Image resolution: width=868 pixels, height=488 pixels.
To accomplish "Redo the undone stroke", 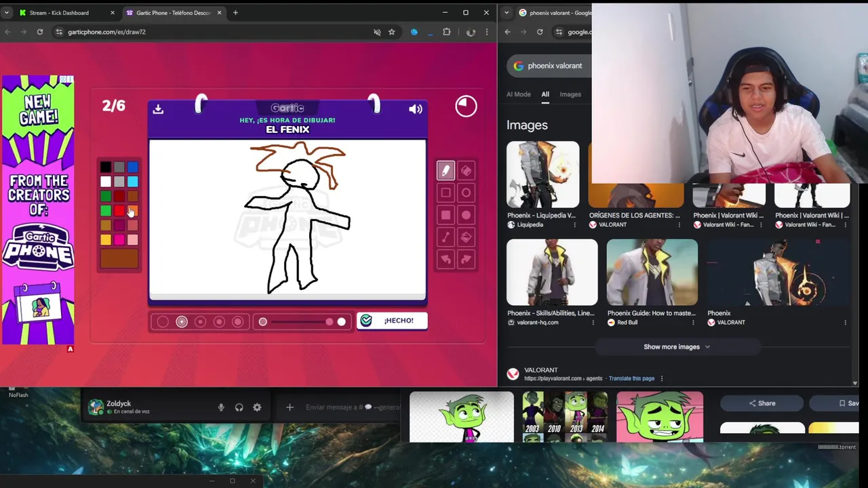I will pos(466,260).
